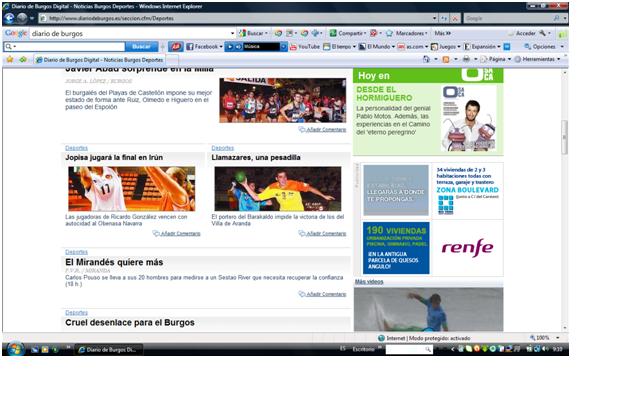Select the Diario de Burgos Digital tab

tap(99, 60)
